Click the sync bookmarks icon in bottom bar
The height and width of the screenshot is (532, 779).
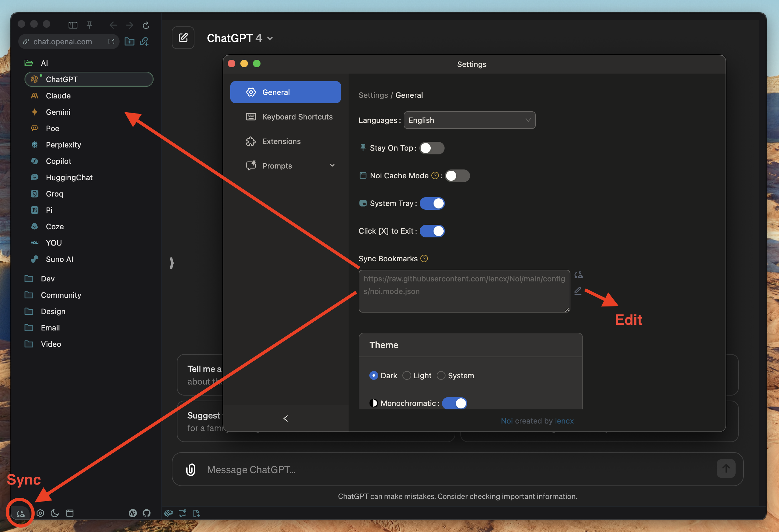click(21, 513)
